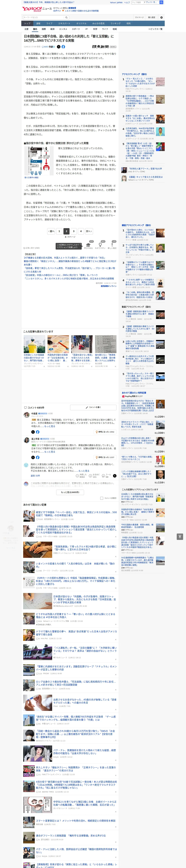Select the 国際 category tab
The width and height of the screenshot is (186, 868).
click(x=44, y=29)
